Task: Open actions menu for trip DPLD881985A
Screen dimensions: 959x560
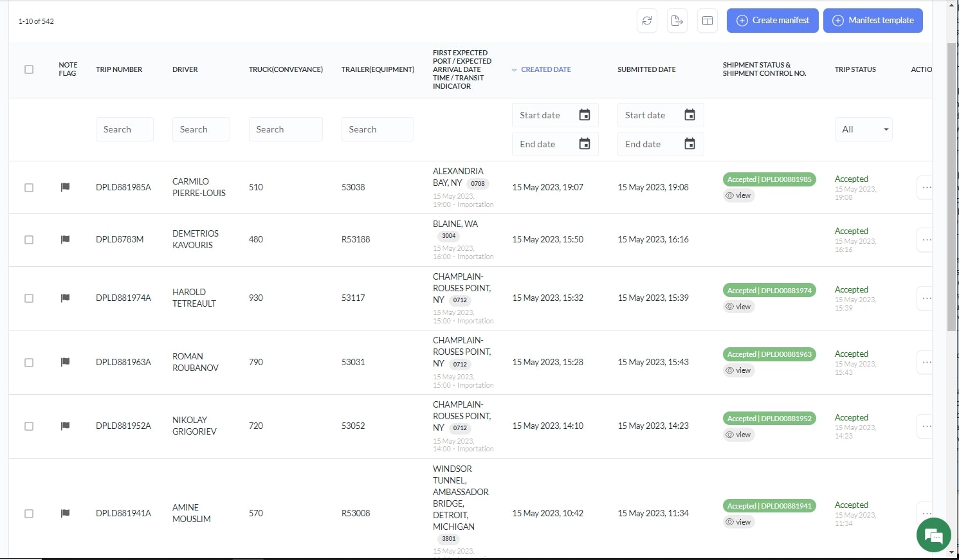Action: [x=926, y=187]
